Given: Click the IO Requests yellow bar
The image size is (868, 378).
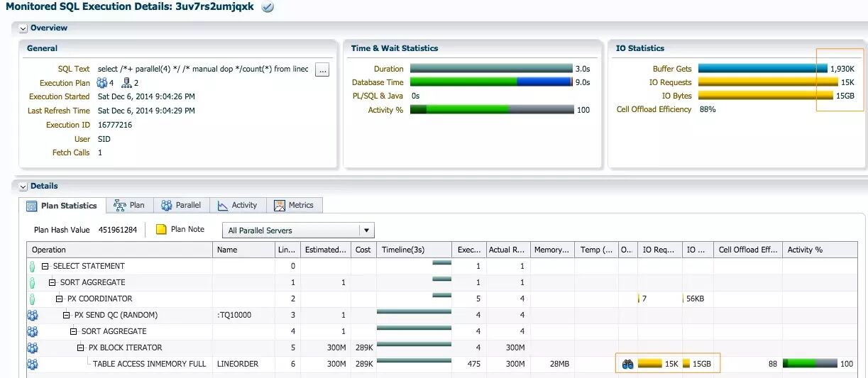Looking at the screenshot, I should tap(767, 82).
